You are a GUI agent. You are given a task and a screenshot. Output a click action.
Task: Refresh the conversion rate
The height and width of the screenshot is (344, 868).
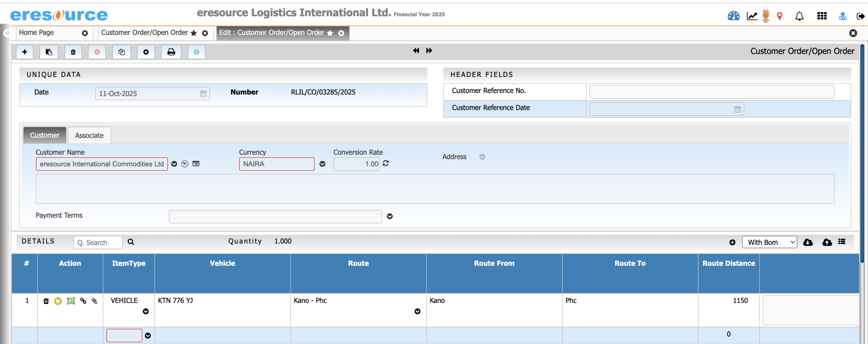[386, 163]
